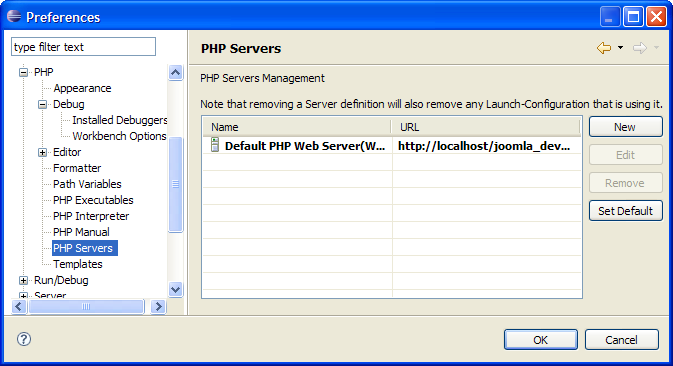Click the Set Default button
The width and height of the screenshot is (673, 366).
click(x=625, y=211)
